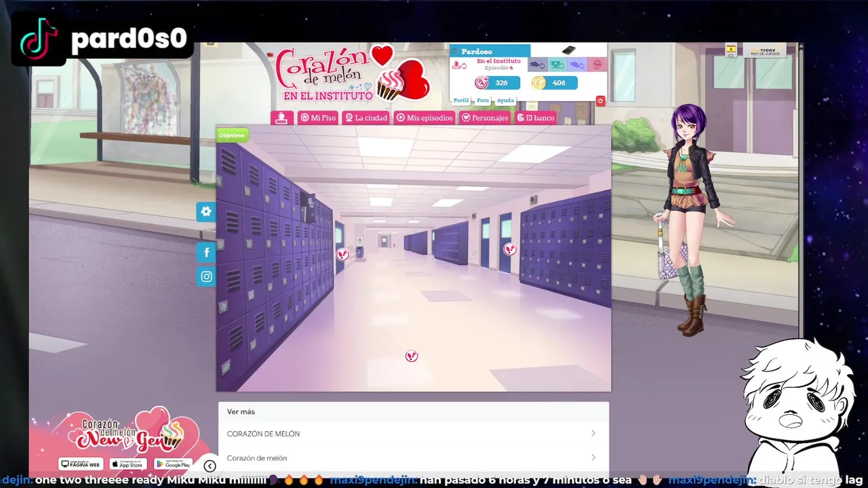The width and height of the screenshot is (868, 488).
Task: Go to Mi Piso tab
Action: [318, 118]
